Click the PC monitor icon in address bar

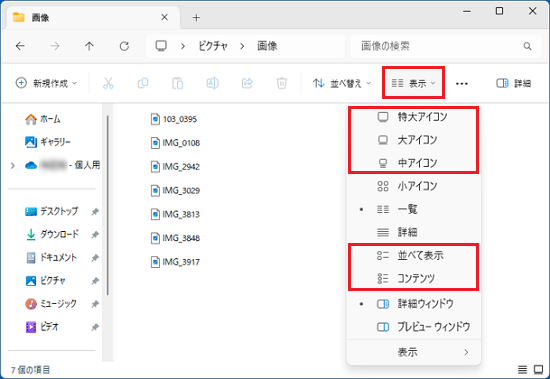161,46
